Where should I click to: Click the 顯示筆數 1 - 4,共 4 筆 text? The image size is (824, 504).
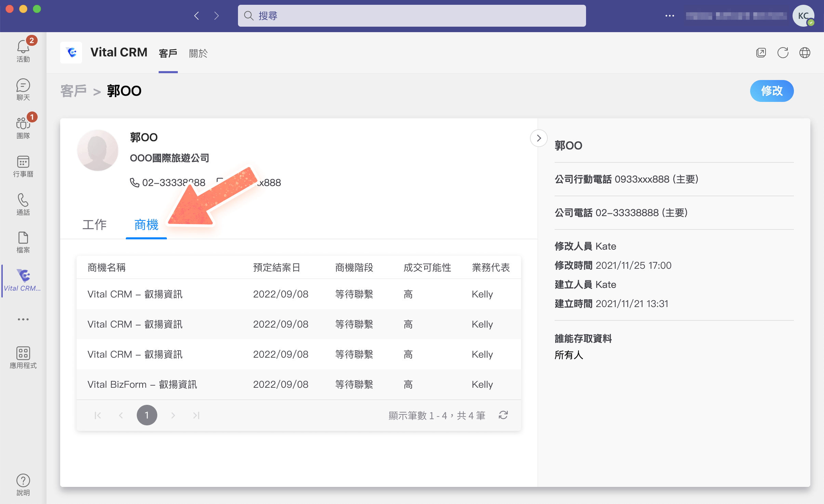[x=437, y=415]
